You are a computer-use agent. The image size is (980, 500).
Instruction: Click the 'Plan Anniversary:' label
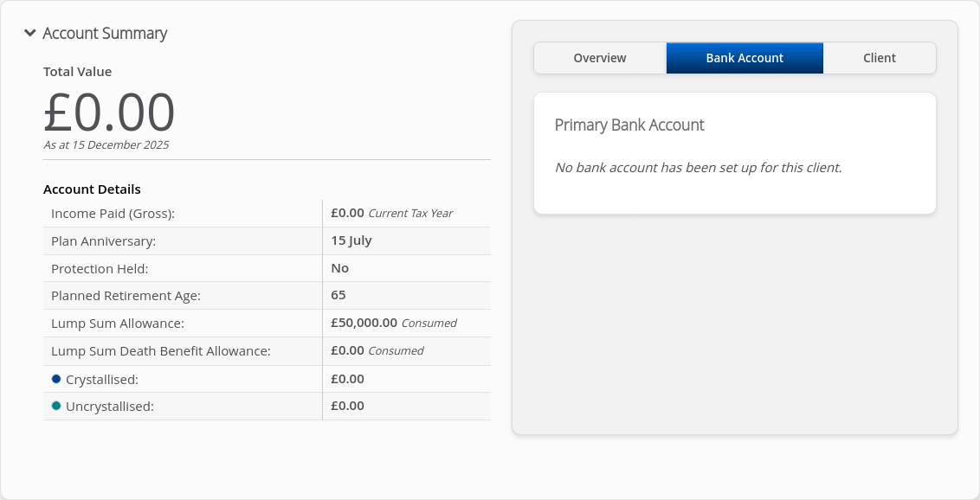click(104, 241)
